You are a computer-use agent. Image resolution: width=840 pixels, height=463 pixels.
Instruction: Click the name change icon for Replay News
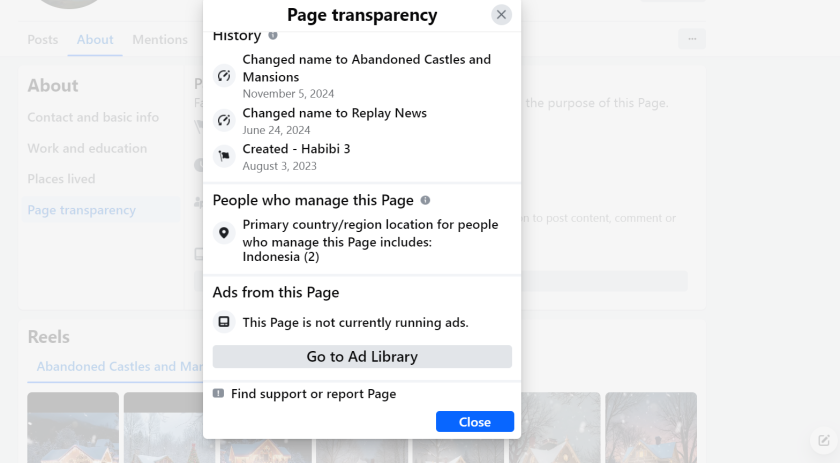(224, 120)
